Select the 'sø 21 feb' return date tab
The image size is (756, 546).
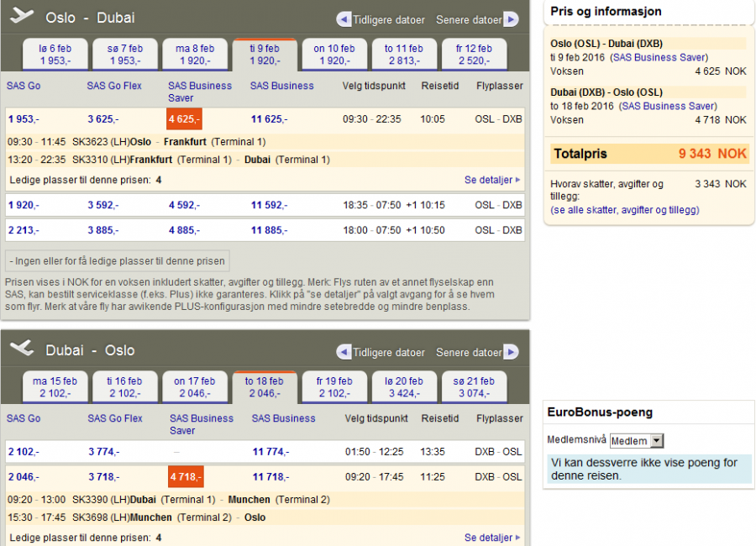(x=476, y=387)
